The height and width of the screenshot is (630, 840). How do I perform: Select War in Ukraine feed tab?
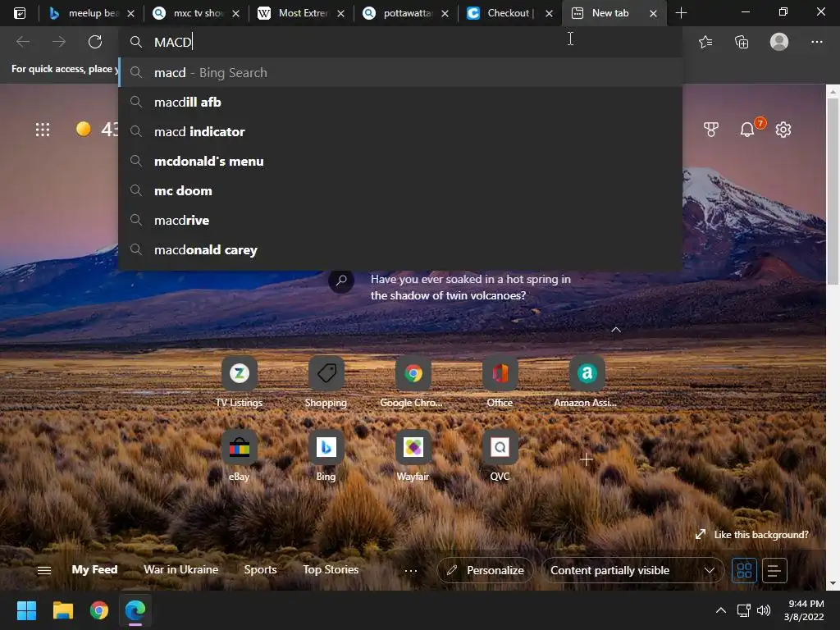click(181, 569)
